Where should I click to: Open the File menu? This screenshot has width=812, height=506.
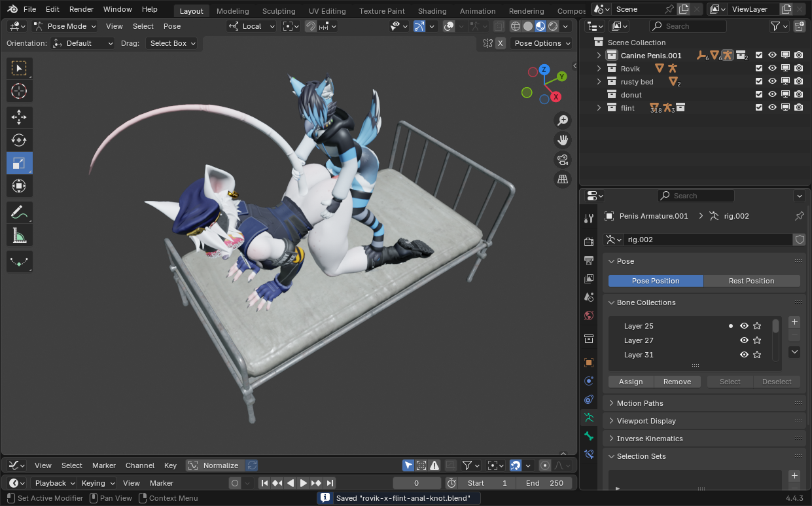(29, 9)
